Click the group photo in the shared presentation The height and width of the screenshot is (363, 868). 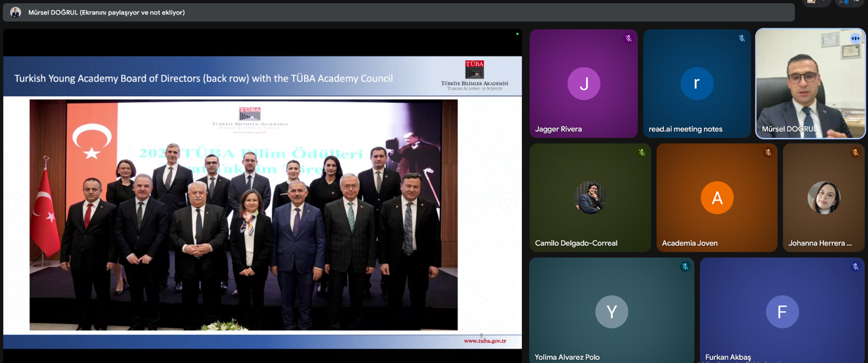[x=243, y=214]
